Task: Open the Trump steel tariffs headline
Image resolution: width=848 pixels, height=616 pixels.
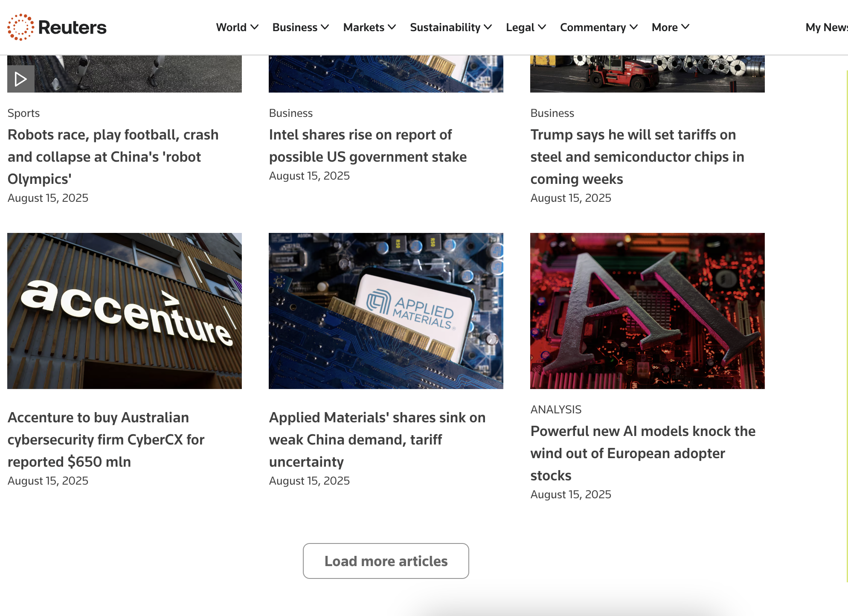Action: click(x=637, y=157)
